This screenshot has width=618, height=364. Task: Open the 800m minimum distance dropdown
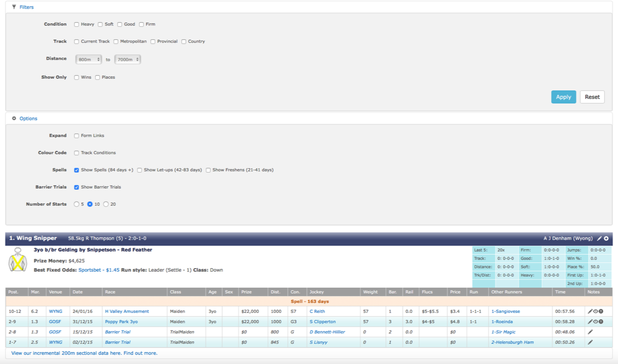point(88,60)
